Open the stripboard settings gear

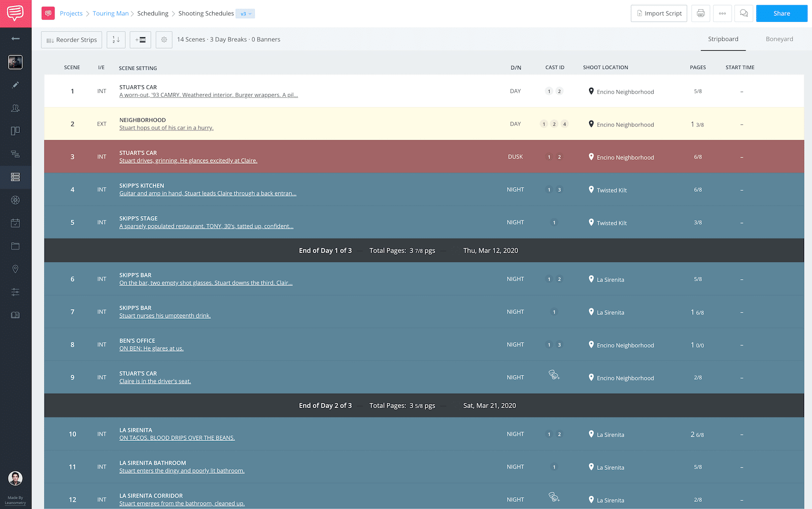163,39
